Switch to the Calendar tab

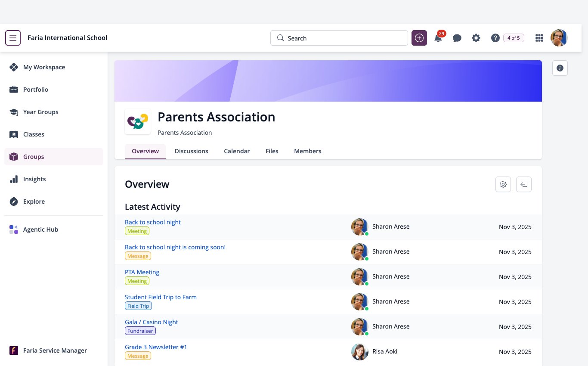(x=237, y=151)
